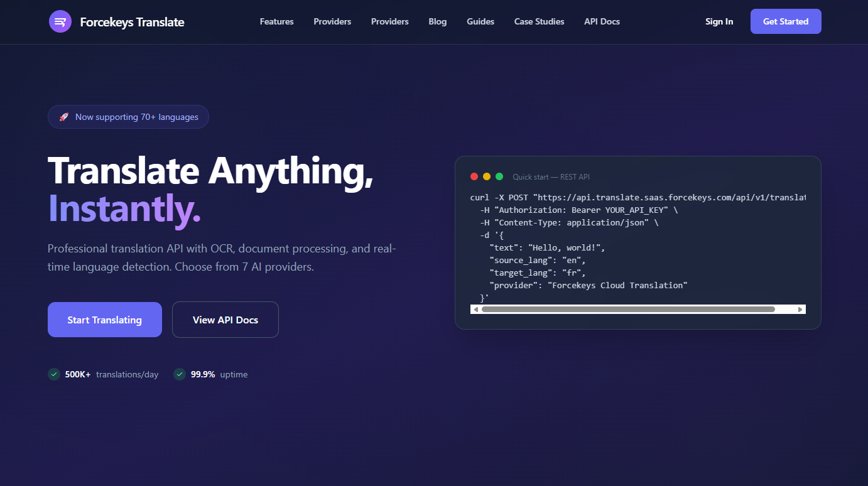Open the Features nav item

point(276,21)
